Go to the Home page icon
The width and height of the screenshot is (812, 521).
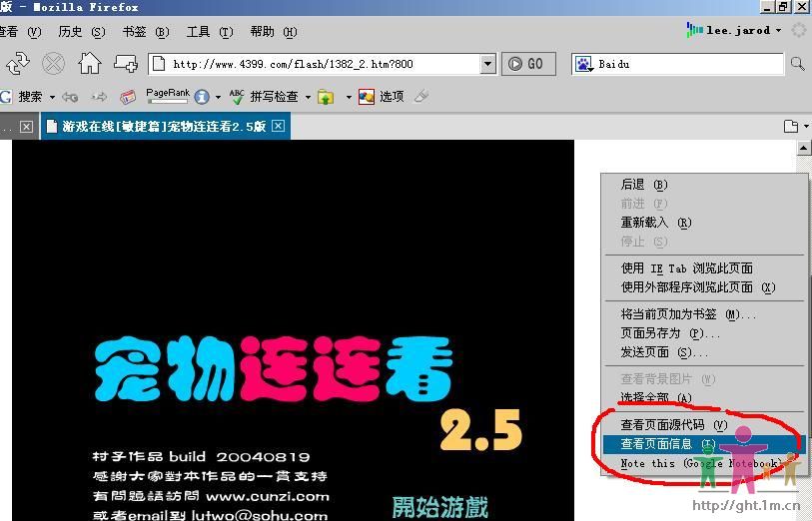pos(90,64)
